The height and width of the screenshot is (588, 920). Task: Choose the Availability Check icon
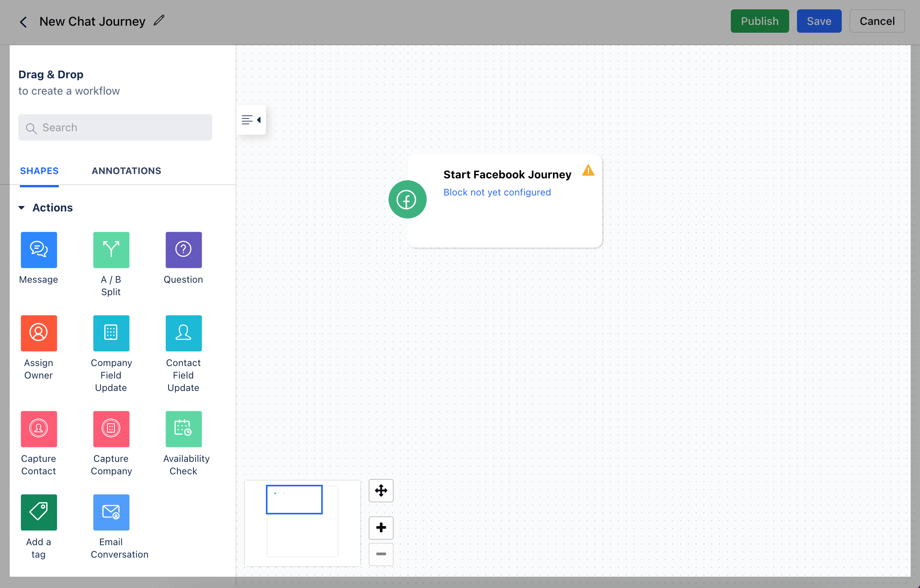pyautogui.click(x=183, y=429)
